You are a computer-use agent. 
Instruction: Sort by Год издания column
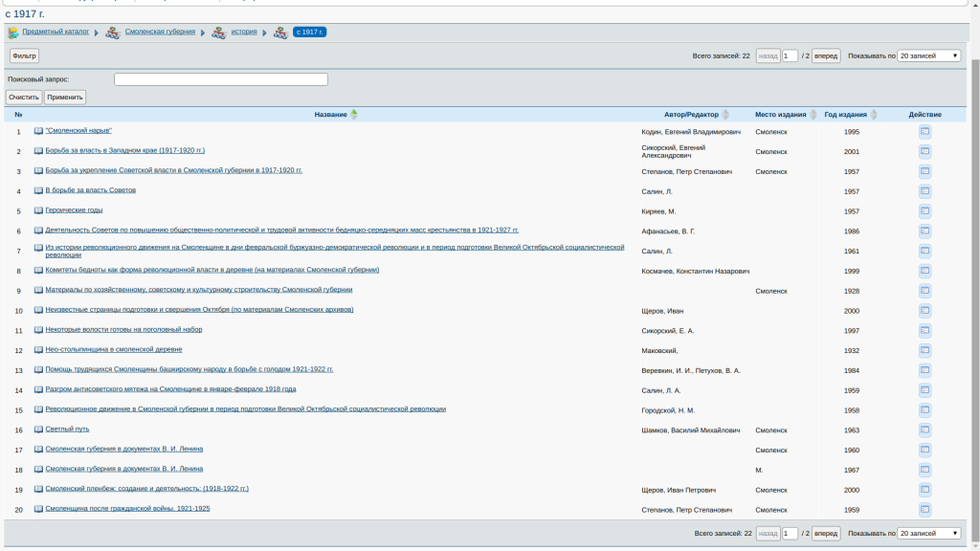(874, 115)
